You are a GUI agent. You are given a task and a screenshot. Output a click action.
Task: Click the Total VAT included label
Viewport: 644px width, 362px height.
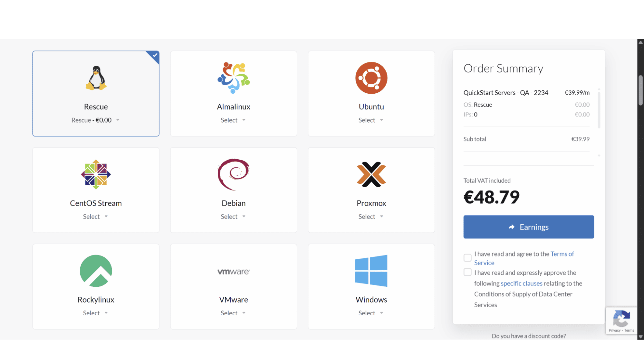(x=487, y=181)
